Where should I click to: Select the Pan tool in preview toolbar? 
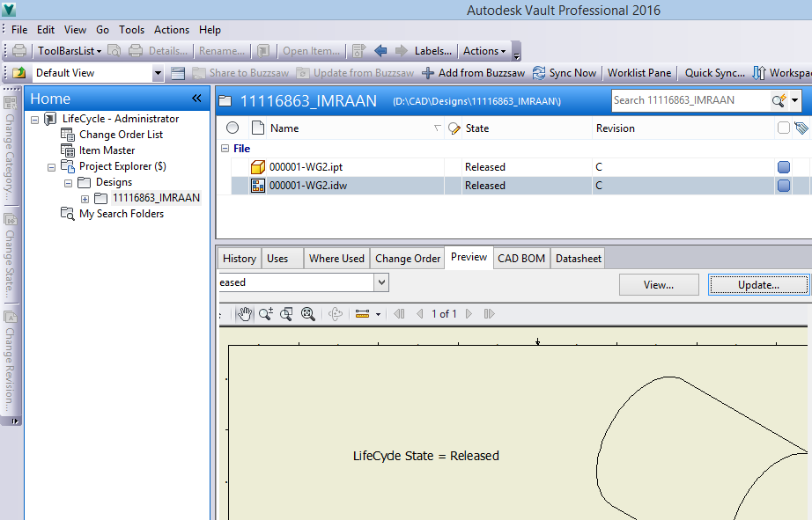point(246,313)
